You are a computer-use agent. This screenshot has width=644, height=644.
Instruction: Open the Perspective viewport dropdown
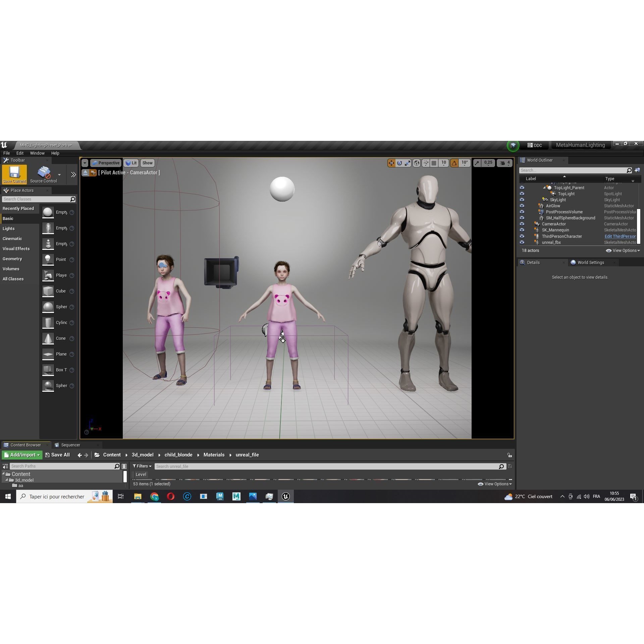pyautogui.click(x=106, y=163)
